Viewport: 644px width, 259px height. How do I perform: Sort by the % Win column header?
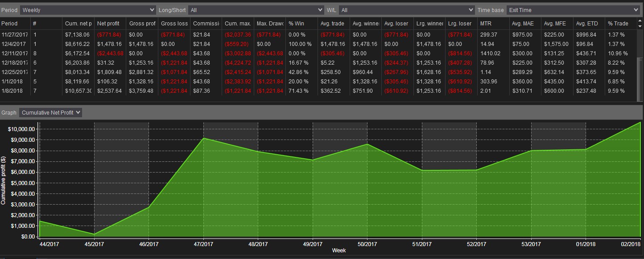[302, 23]
